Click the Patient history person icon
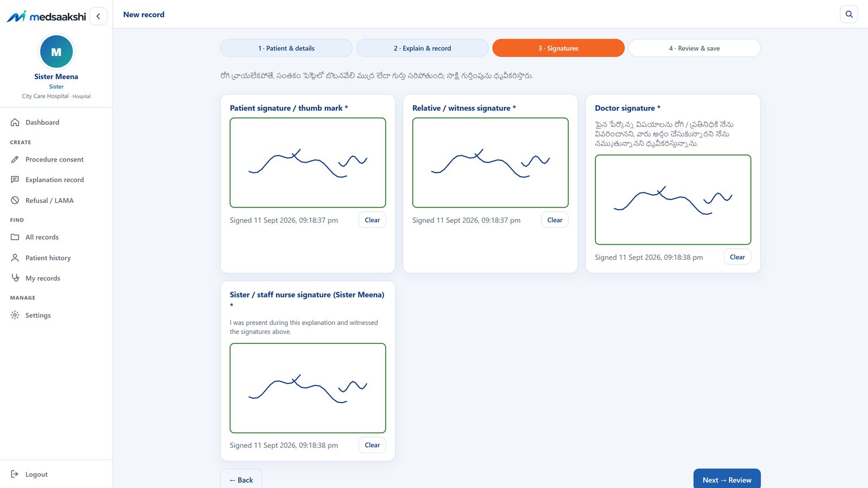Screen dimensions: 868x488 point(15,258)
